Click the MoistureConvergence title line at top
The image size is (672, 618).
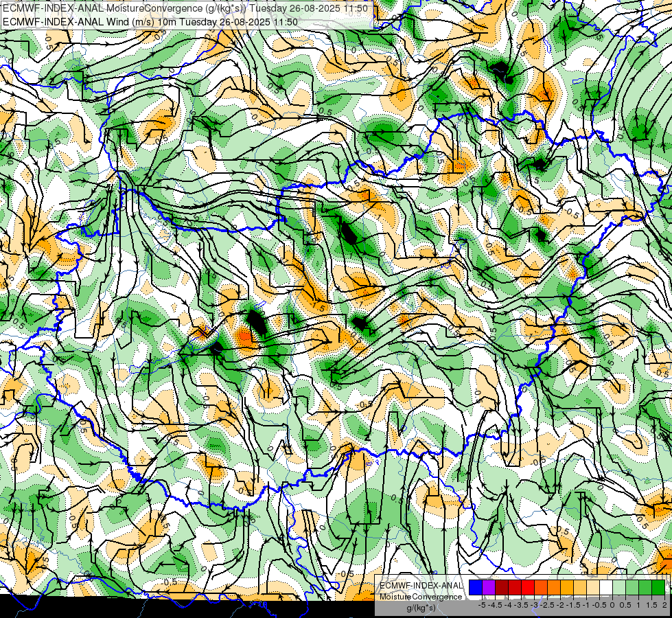(185, 8)
